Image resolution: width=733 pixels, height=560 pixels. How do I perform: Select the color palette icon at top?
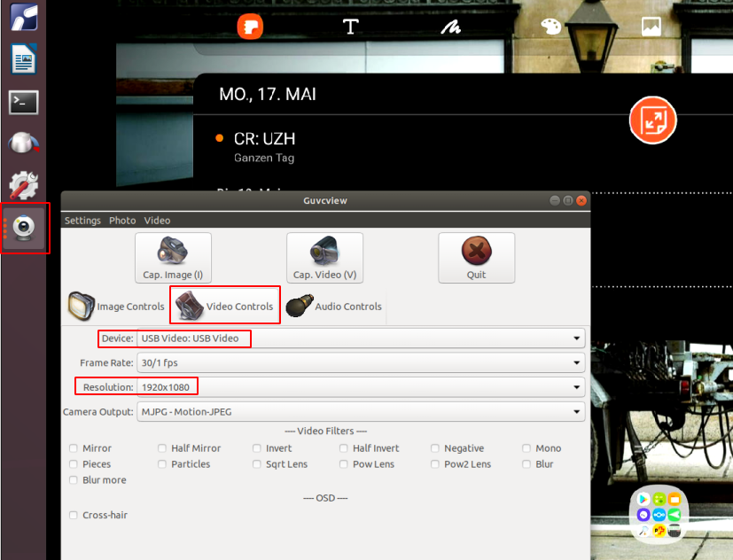[x=550, y=27]
